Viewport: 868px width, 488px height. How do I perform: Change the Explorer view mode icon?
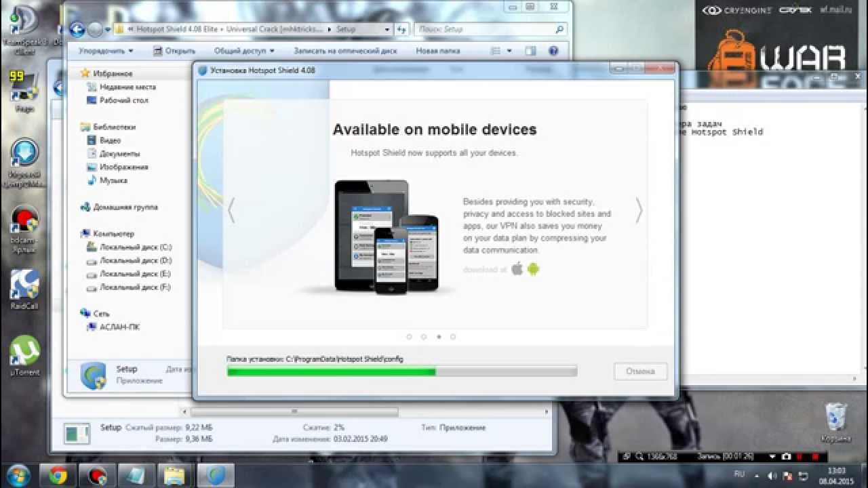coord(496,51)
